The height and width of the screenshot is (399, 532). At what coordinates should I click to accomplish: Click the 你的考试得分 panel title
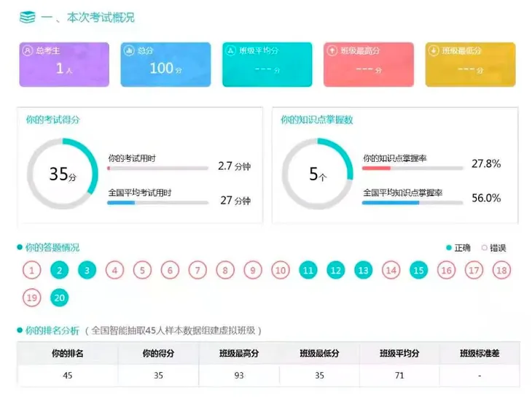53,120
